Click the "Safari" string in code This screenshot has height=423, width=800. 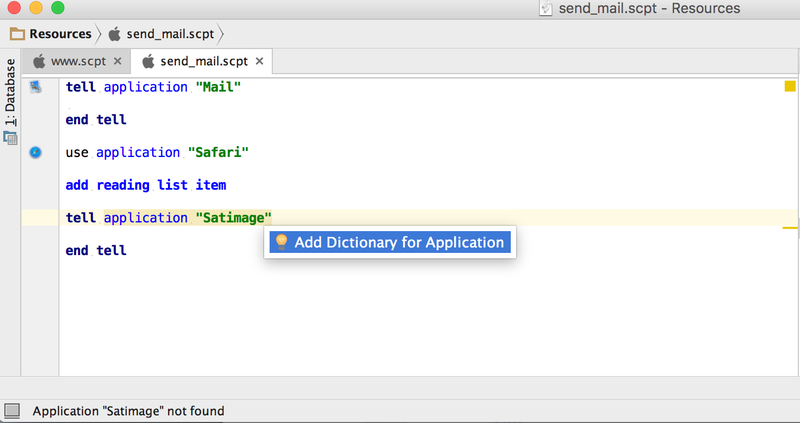coord(218,153)
